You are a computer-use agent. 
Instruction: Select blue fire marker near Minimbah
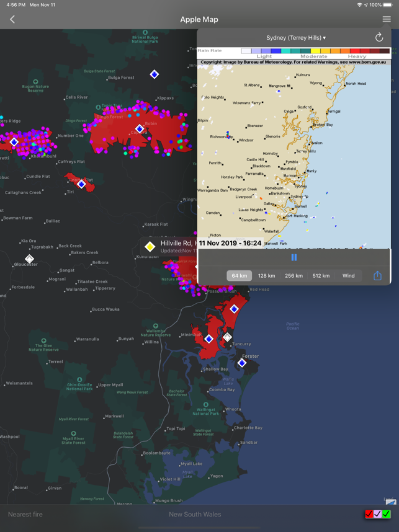pyautogui.click(x=209, y=339)
